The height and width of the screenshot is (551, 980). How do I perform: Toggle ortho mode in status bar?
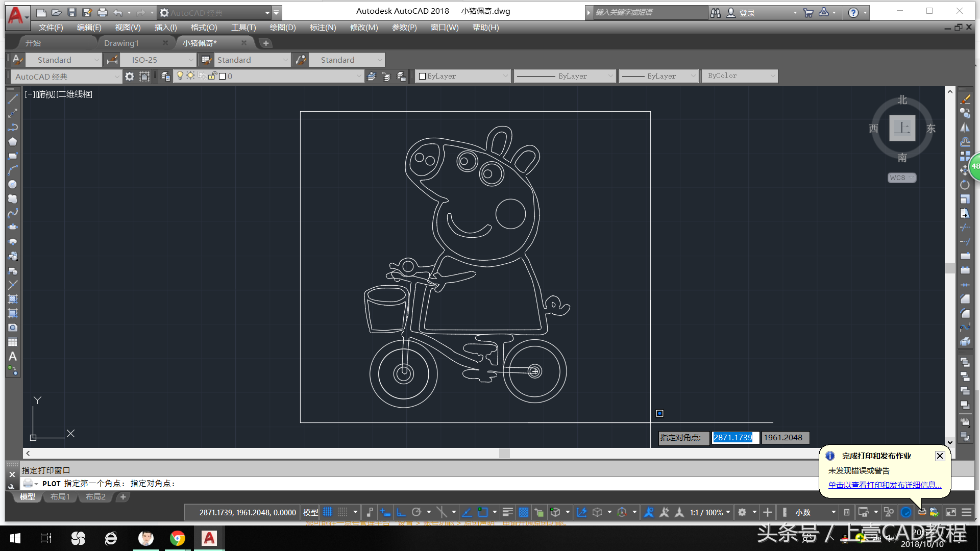coord(401,512)
